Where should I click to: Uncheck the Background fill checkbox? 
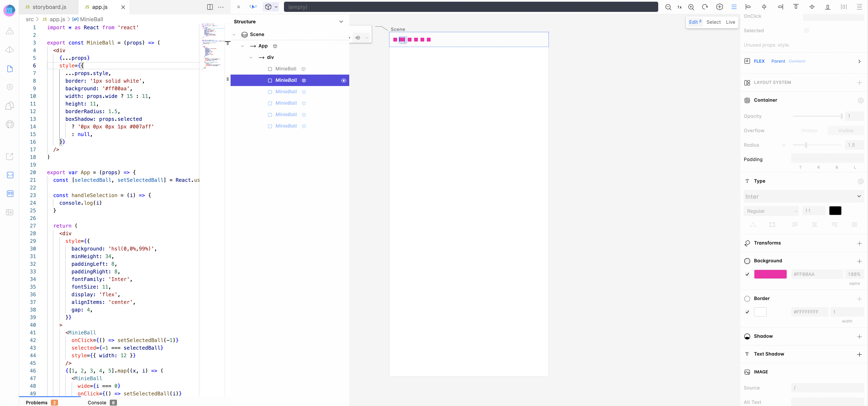point(747,274)
